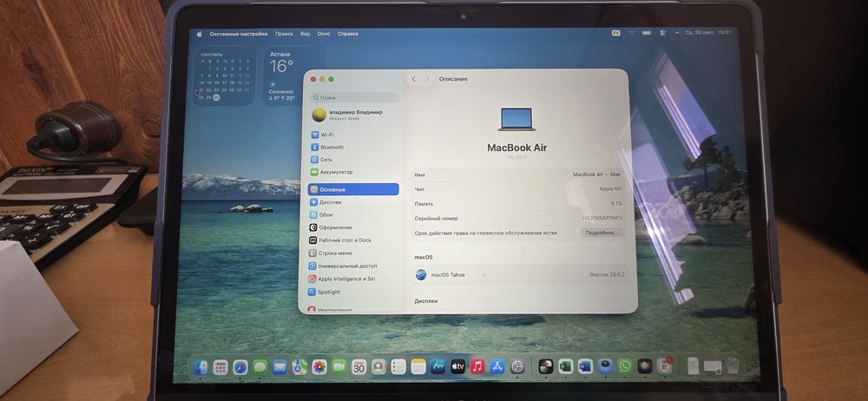The height and width of the screenshot is (401, 868).
Task: Click RU input source indicator in menu bar
Action: pyautogui.click(x=615, y=33)
